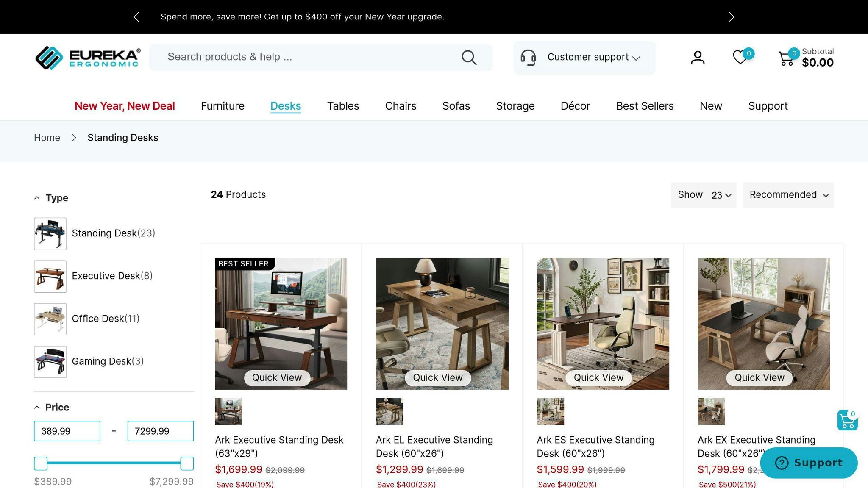This screenshot has width=868, height=488.
Task: Click the floating blue cart icon
Action: (848, 420)
